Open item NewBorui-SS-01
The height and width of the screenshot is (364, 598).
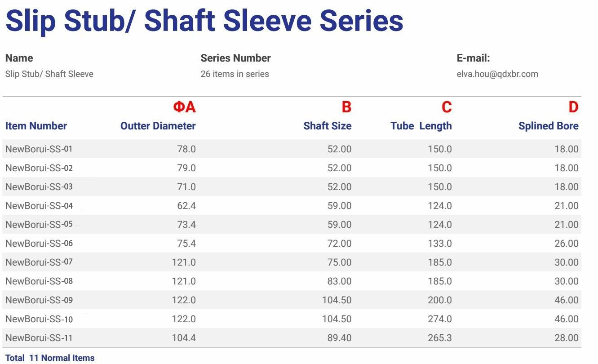click(x=39, y=149)
